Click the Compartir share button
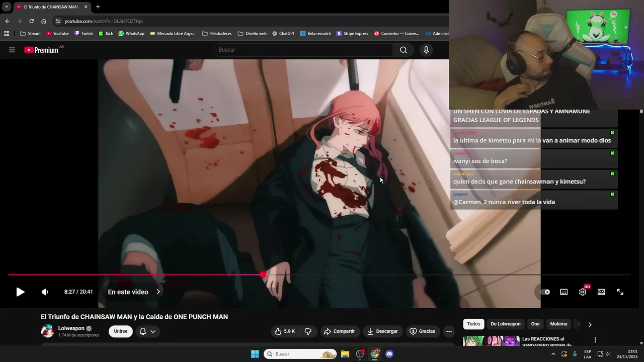The width and height of the screenshot is (644, 362). coord(340,331)
